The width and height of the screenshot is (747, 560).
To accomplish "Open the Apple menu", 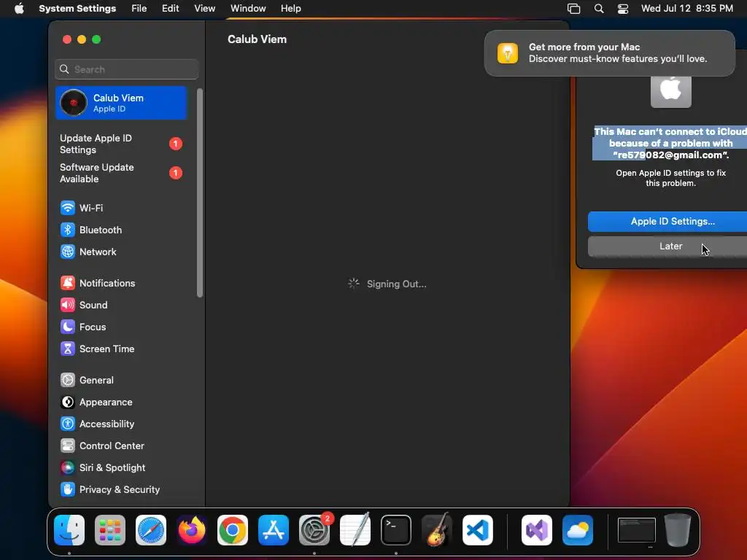I will 19,9.
